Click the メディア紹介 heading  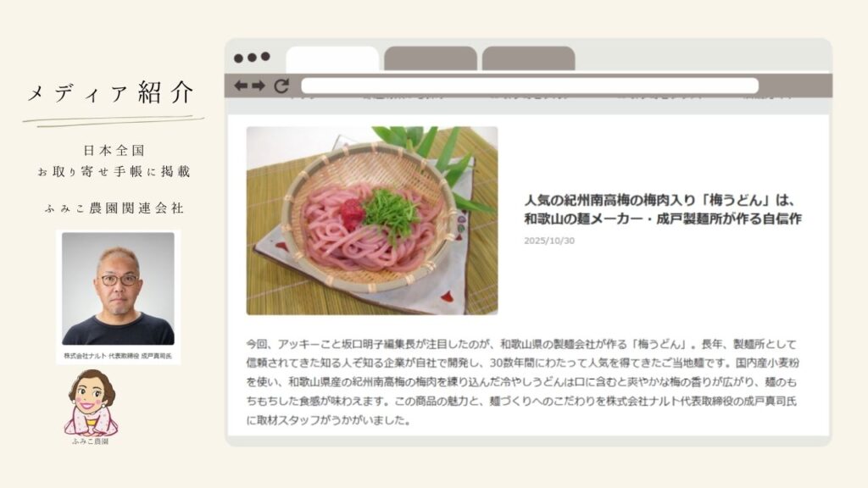111,92
